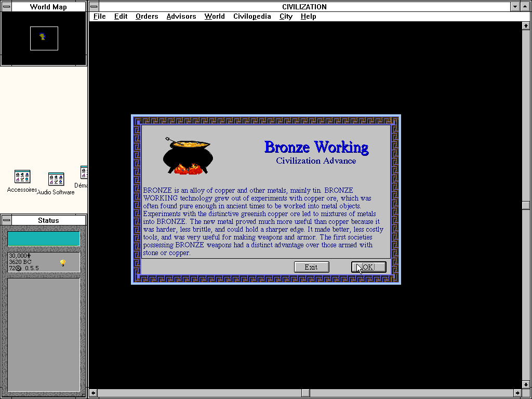Open the Civilopedia menu

click(x=252, y=16)
